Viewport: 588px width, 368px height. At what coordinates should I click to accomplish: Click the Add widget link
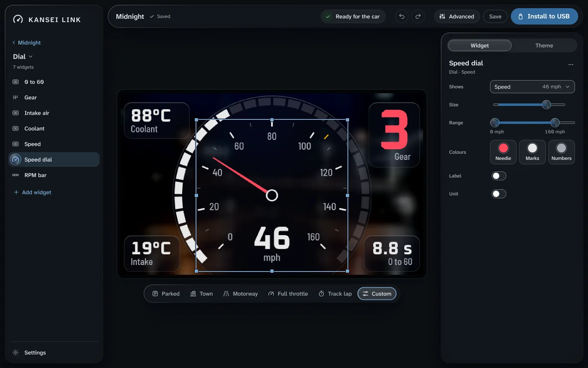(x=33, y=192)
